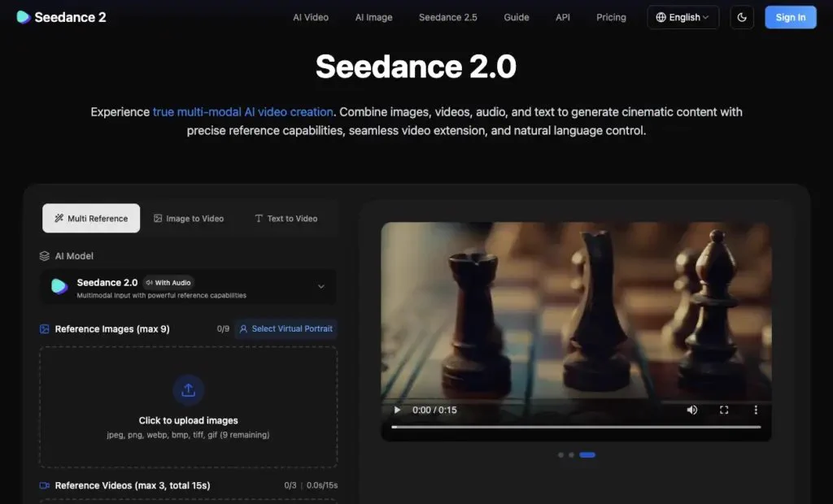Click to upload images text area
The width and height of the screenshot is (833, 504).
pos(188,420)
